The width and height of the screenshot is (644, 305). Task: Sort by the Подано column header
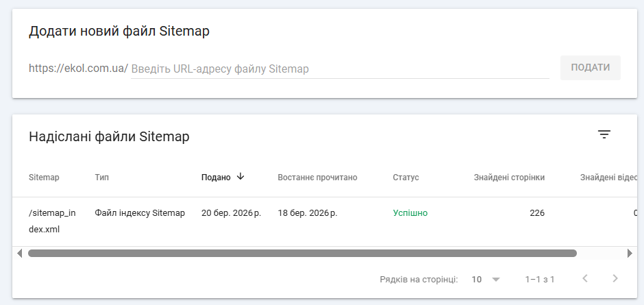tap(216, 178)
